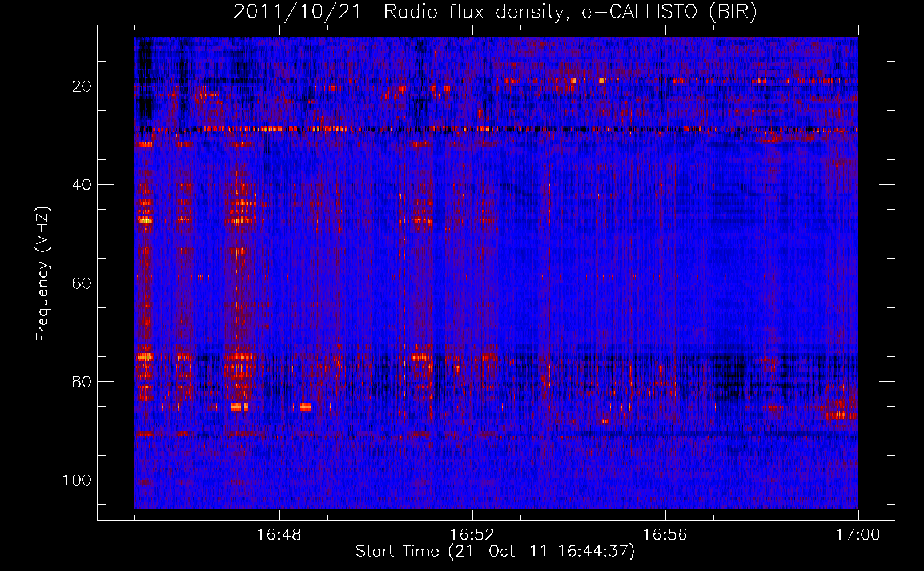Click the 80 MHz frequency tick label
924x571 pixels.
tap(82, 381)
